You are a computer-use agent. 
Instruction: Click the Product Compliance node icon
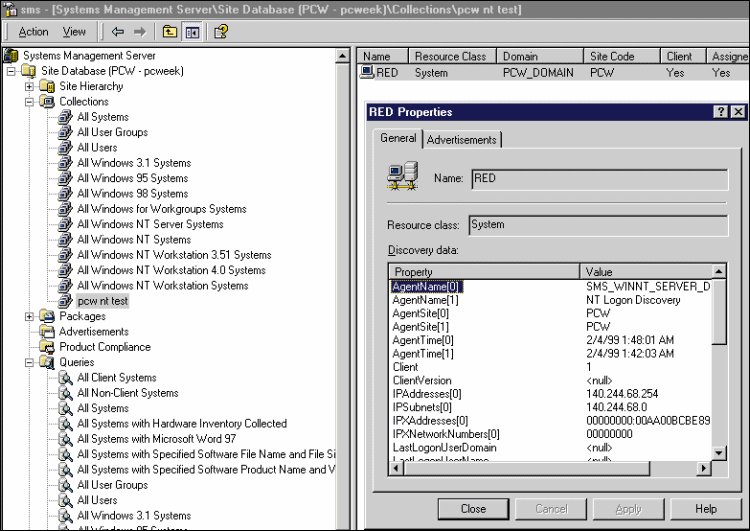pyautogui.click(x=47, y=347)
